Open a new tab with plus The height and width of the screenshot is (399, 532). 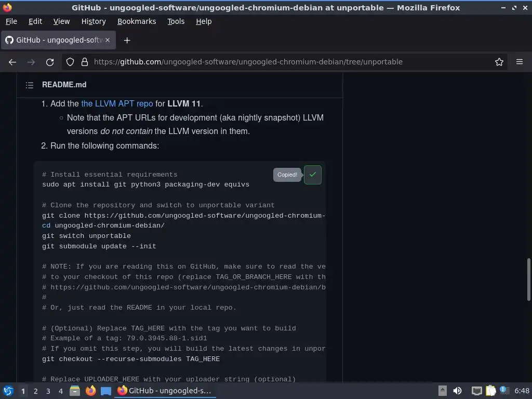(x=127, y=41)
